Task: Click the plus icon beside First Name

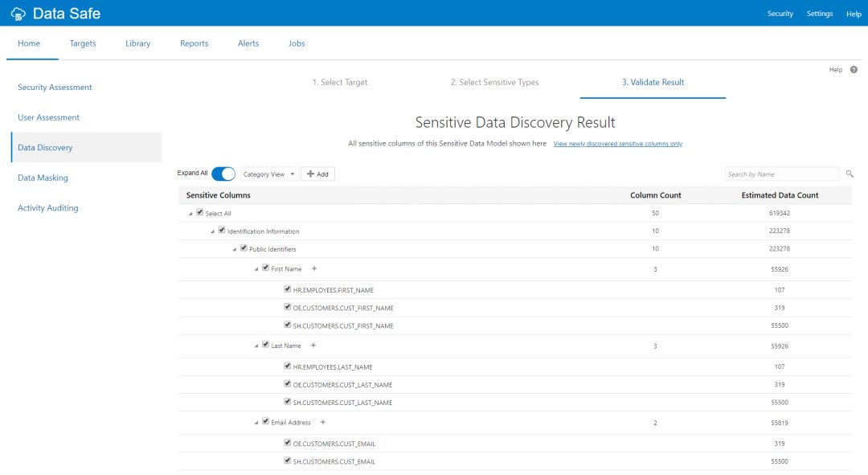Action: [314, 268]
